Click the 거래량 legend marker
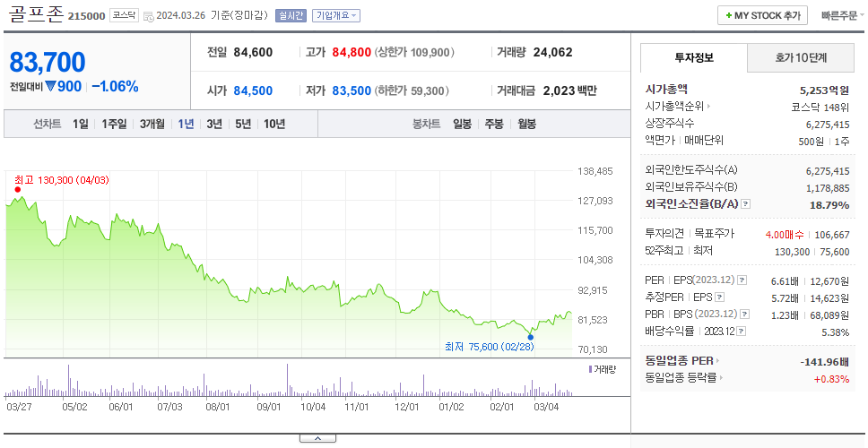 pyautogui.click(x=590, y=369)
